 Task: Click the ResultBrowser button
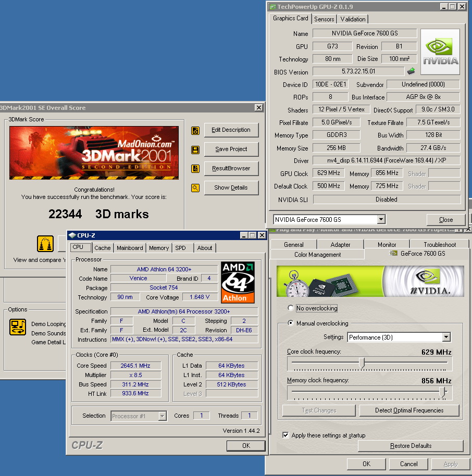231,168
